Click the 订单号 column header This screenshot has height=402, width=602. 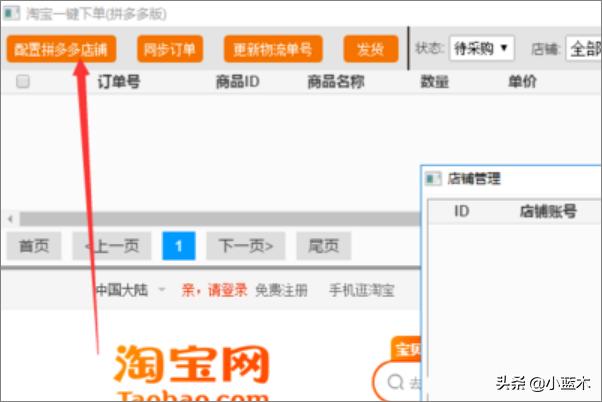(119, 81)
